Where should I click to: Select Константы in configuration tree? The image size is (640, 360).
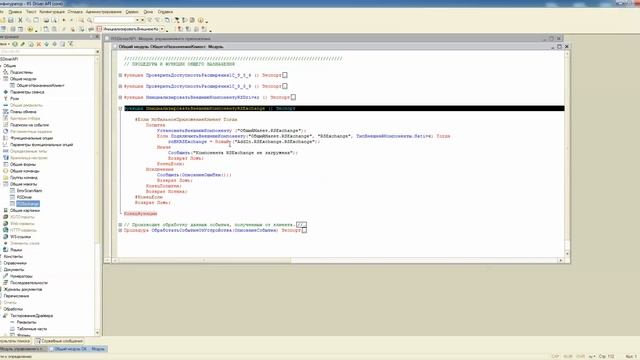13,256
